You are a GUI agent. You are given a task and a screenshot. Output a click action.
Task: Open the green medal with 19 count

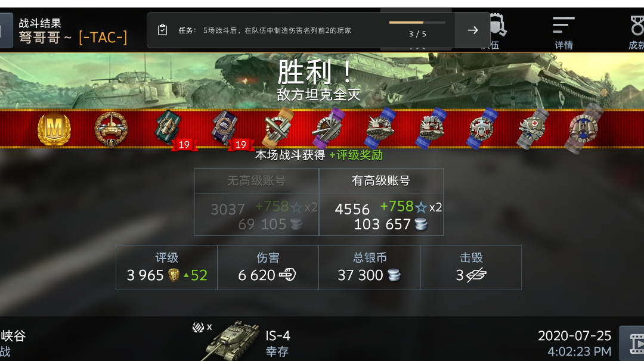(169, 129)
